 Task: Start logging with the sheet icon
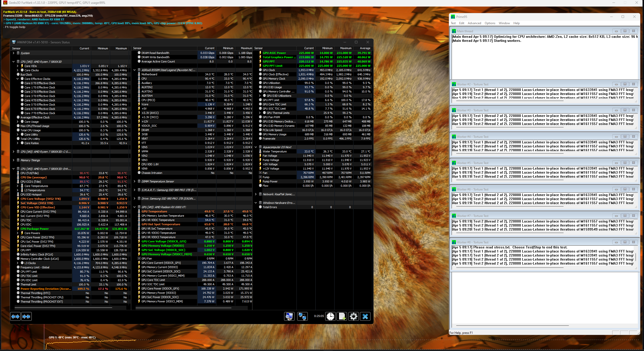tap(342, 316)
